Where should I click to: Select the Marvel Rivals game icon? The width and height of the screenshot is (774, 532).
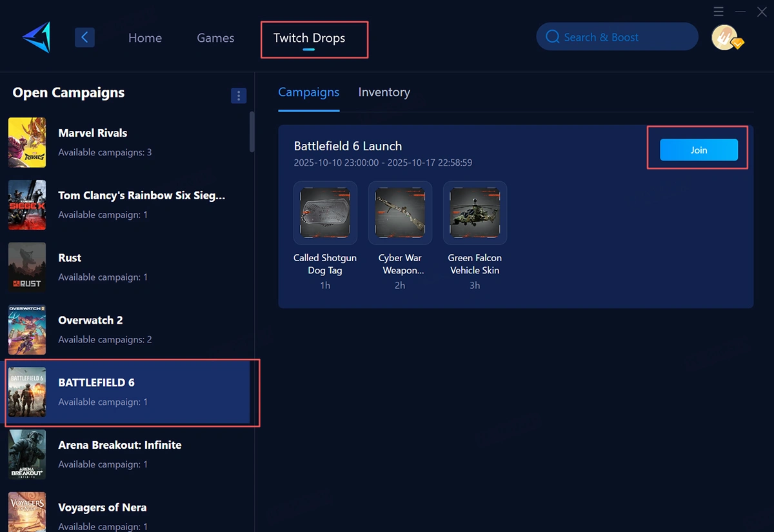coord(26,143)
